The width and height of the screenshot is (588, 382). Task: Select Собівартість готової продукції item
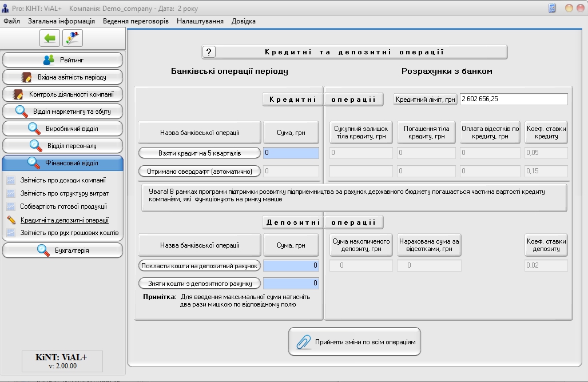pos(63,206)
